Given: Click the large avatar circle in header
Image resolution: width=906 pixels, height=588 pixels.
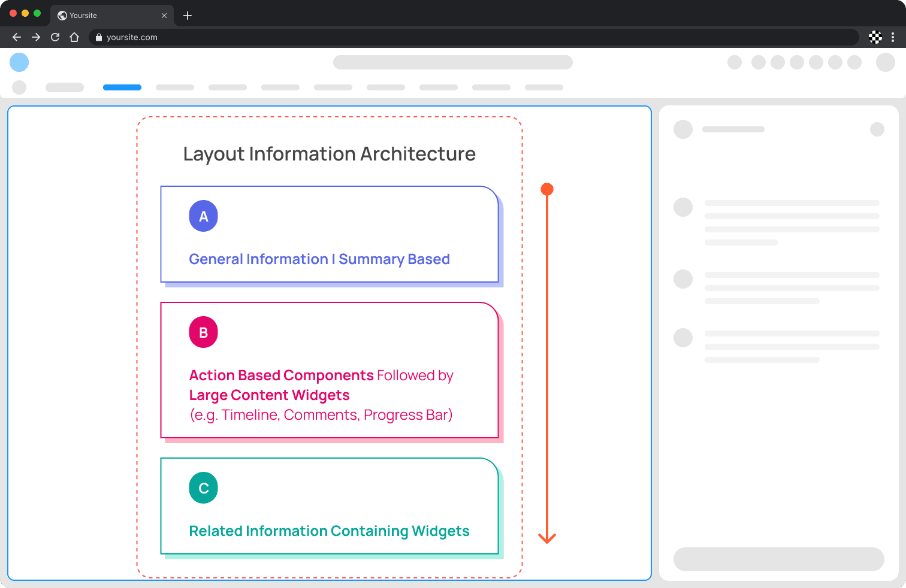Looking at the screenshot, I should tap(886, 62).
